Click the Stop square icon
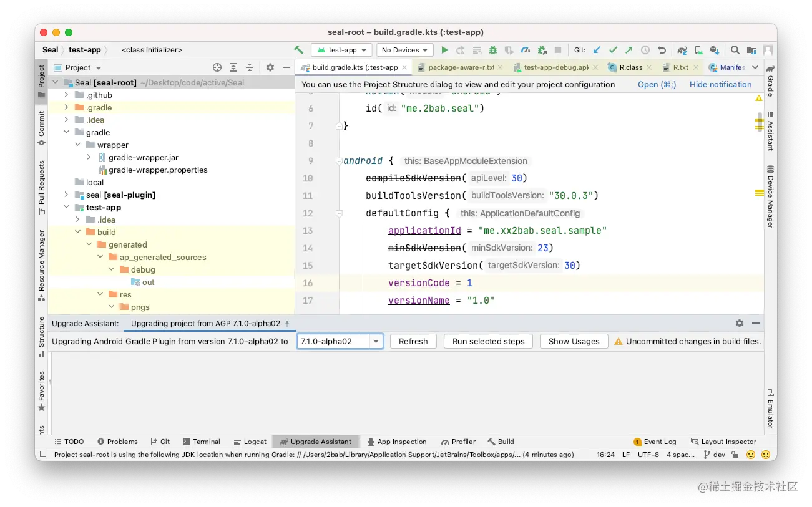The height and width of the screenshot is (507, 812). coord(558,50)
